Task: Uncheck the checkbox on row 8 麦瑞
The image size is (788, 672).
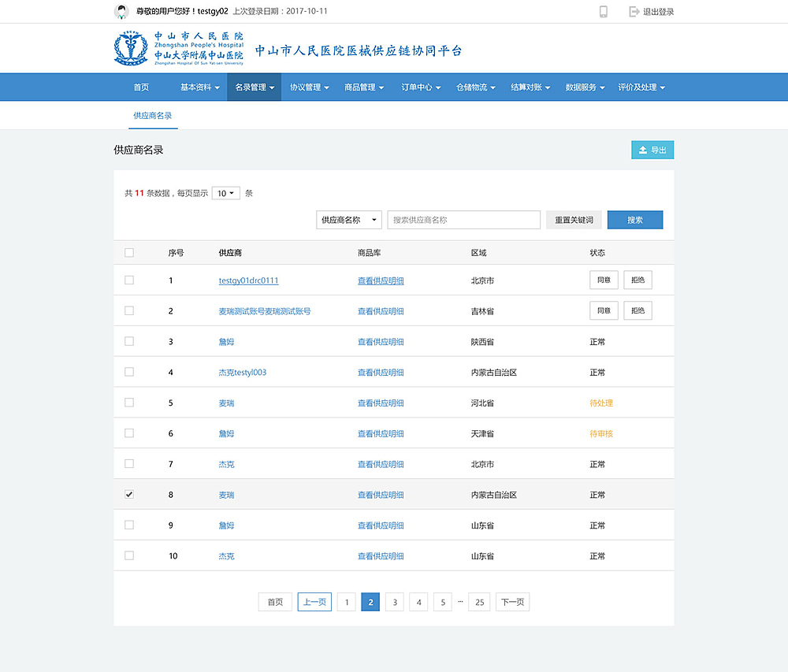Action: click(x=128, y=494)
